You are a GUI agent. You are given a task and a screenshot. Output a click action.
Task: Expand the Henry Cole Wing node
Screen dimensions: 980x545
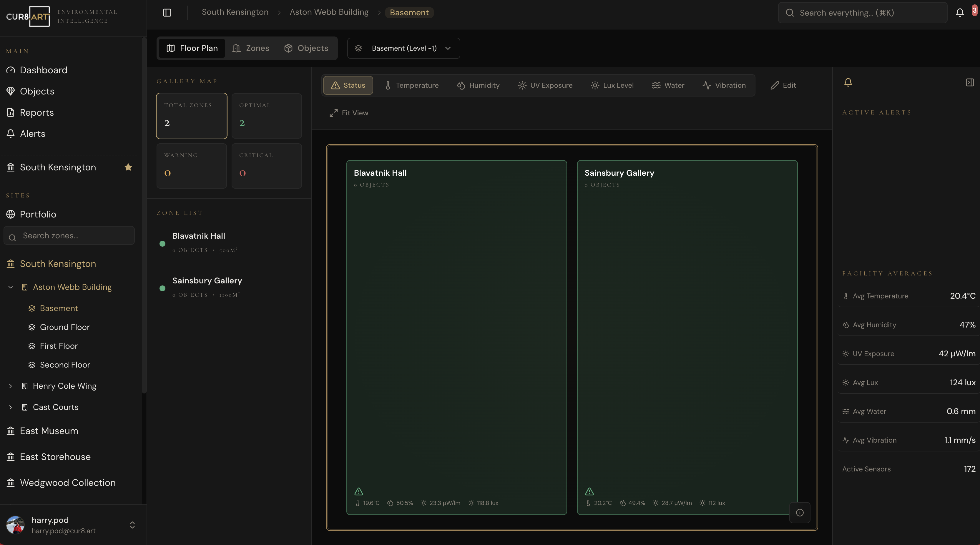[11, 386]
